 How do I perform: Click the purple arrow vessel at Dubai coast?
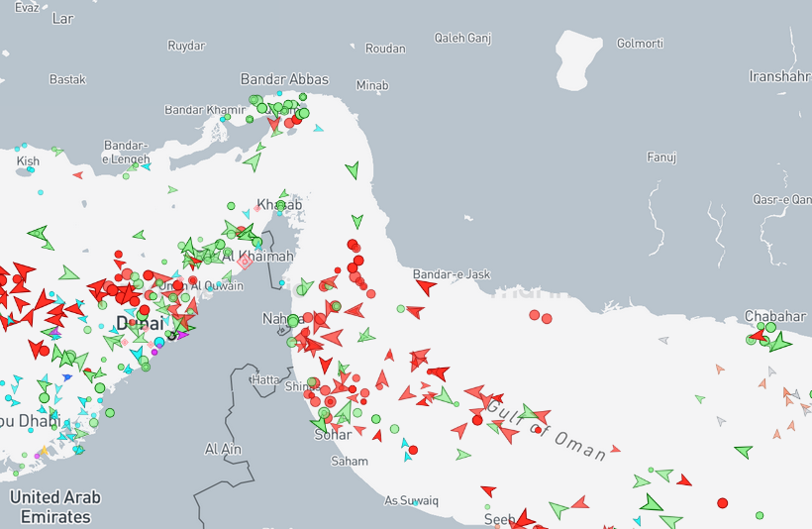tap(182, 335)
